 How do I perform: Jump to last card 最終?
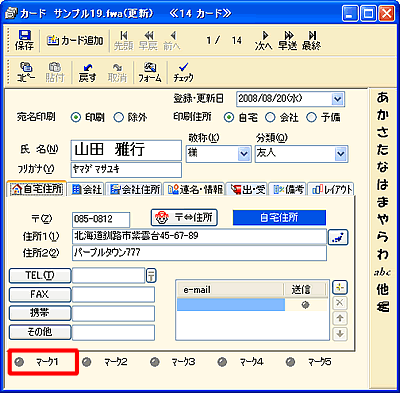[x=312, y=40]
